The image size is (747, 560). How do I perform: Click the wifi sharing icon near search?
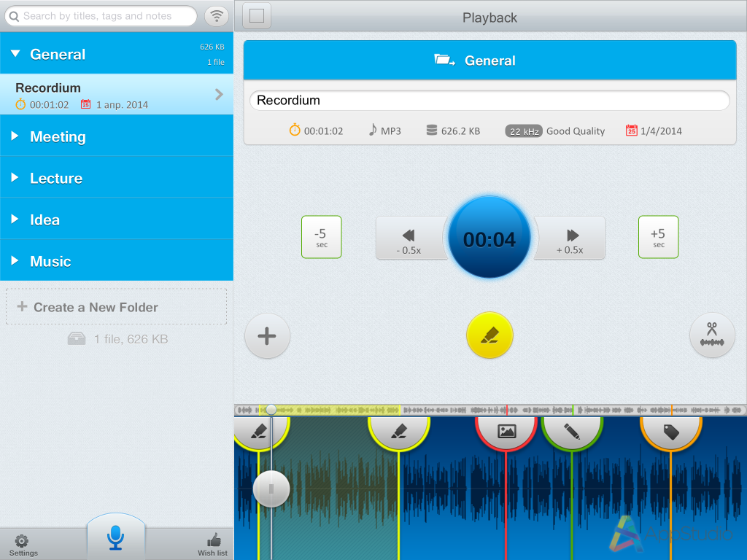point(217,15)
